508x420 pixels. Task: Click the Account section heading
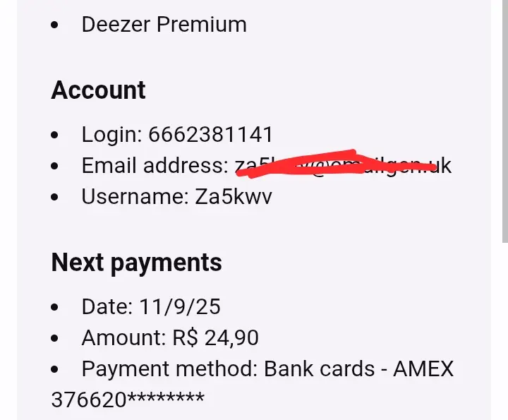click(98, 90)
